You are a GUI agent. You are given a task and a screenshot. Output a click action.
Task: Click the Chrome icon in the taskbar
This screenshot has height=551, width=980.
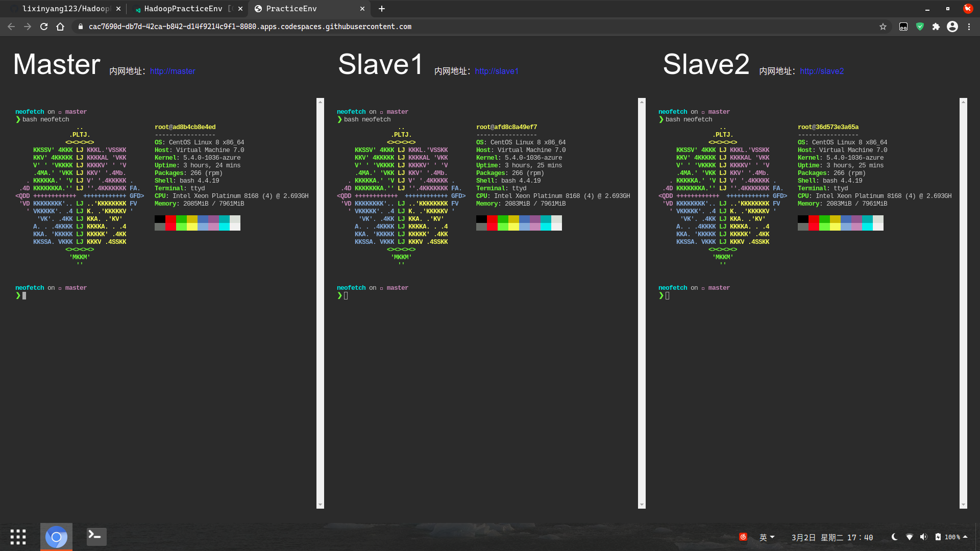click(56, 537)
